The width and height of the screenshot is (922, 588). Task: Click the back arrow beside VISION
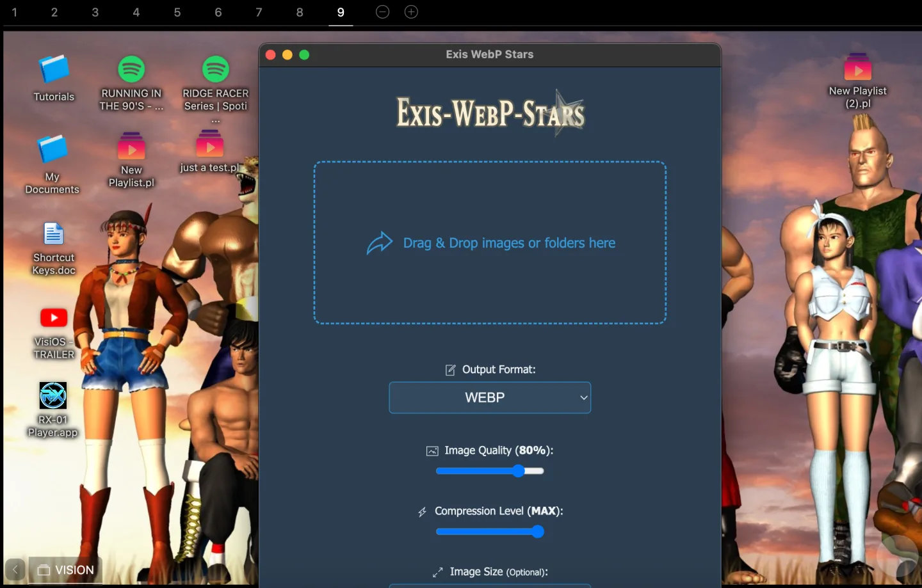click(15, 569)
